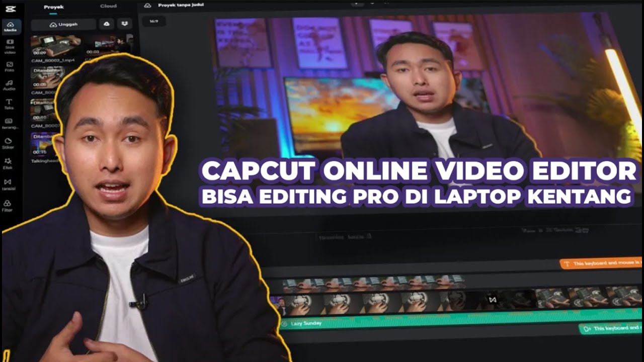The height and width of the screenshot is (362, 644).
Task: Select the 00:10 media thumbnail
Action: 43,110
